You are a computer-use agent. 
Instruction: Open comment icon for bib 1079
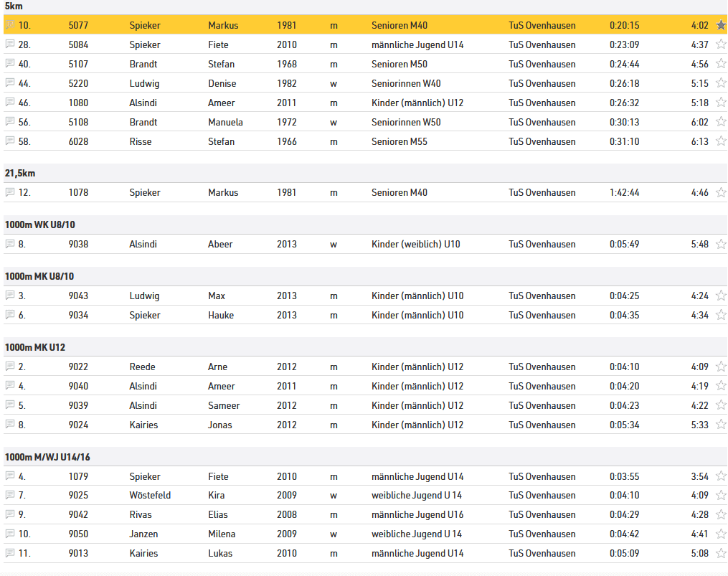click(x=10, y=476)
